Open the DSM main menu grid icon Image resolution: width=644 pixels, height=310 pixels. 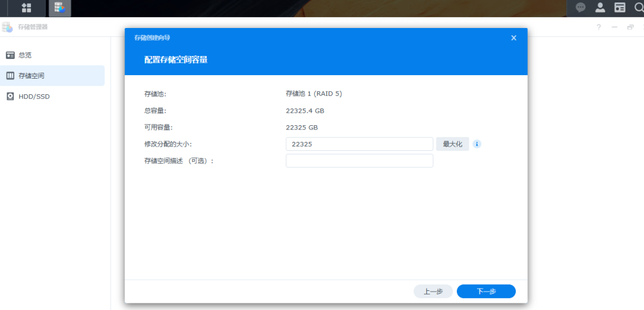26,8
